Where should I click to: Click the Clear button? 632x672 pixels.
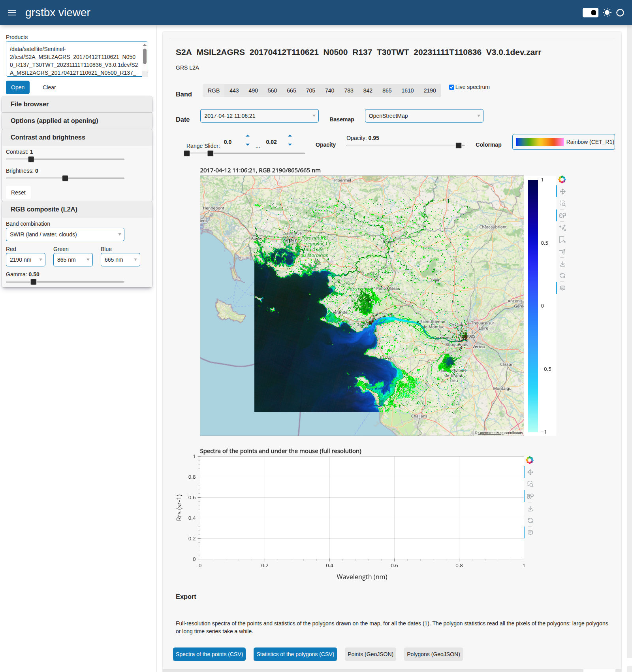[x=49, y=87]
